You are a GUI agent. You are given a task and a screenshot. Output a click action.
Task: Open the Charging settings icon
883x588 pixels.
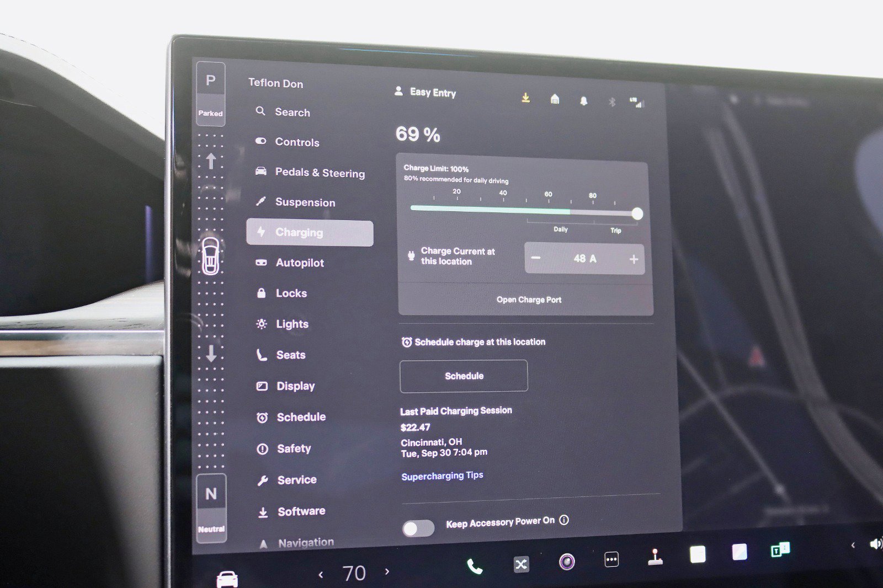(261, 232)
